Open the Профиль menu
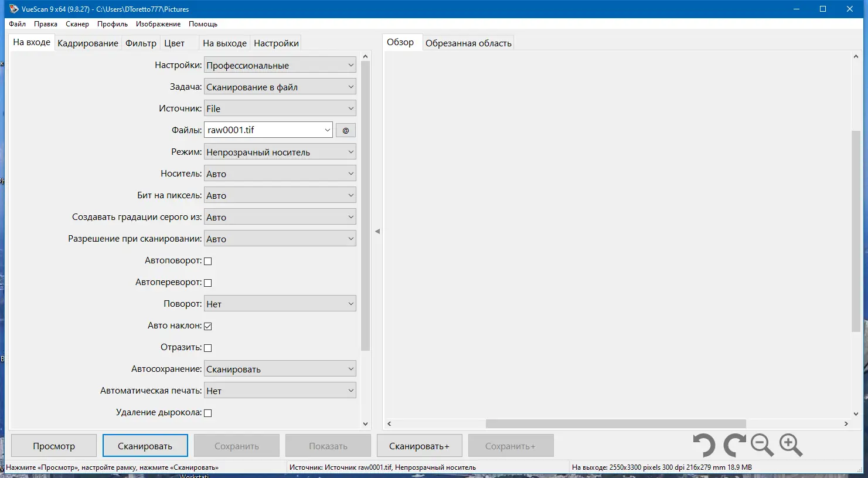 [x=113, y=24]
